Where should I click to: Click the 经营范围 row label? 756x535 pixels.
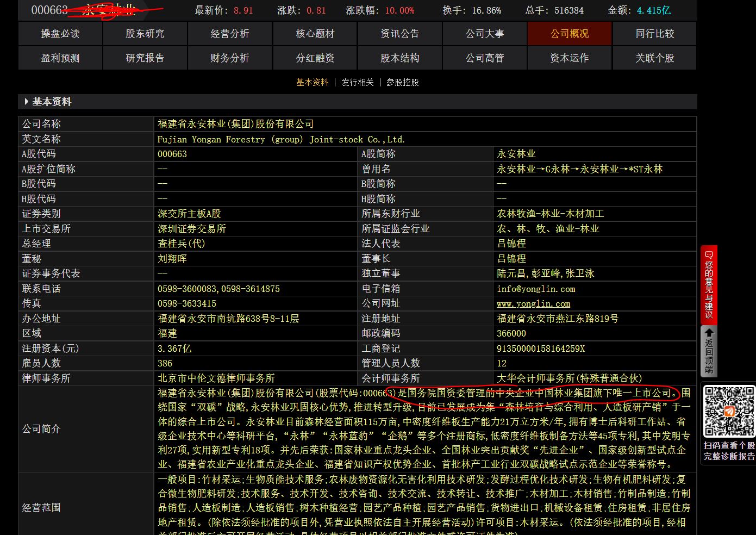coord(41,508)
